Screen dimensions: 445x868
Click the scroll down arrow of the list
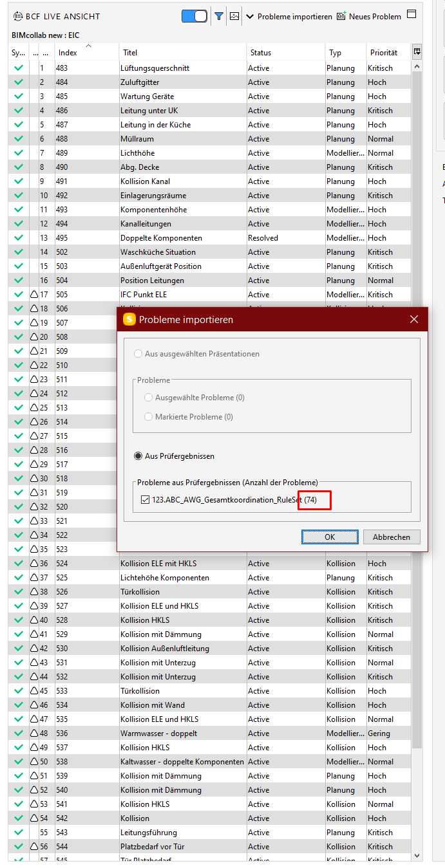pos(417,855)
